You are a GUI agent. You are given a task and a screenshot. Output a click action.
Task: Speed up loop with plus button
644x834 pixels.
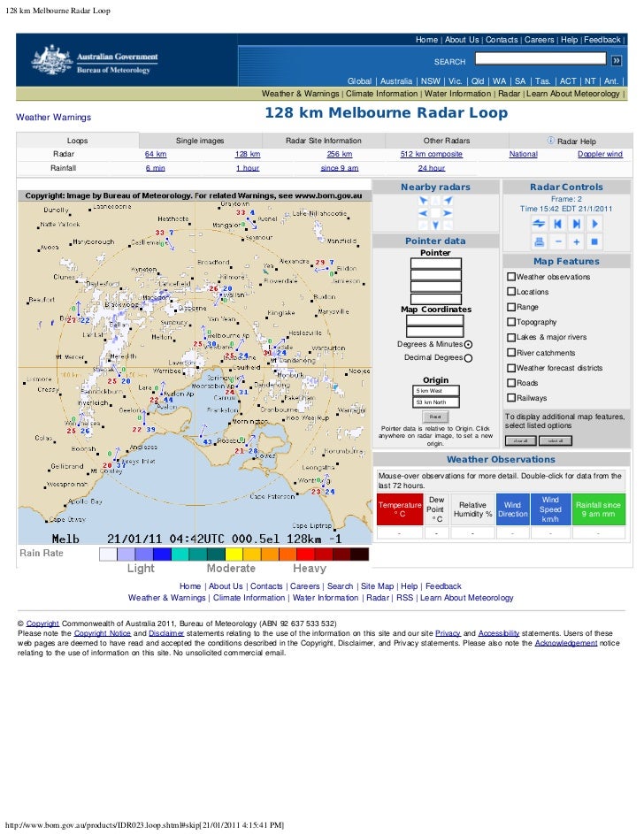(x=576, y=242)
